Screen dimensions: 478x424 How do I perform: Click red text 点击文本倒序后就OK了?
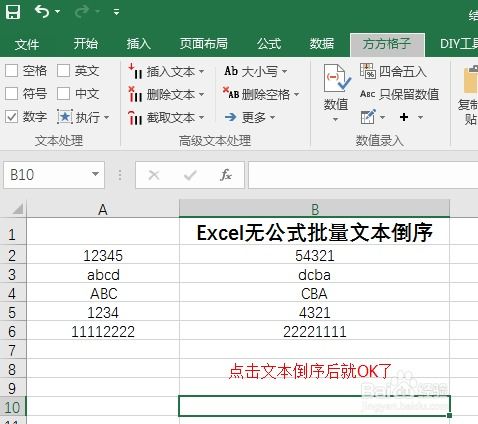[x=310, y=371]
